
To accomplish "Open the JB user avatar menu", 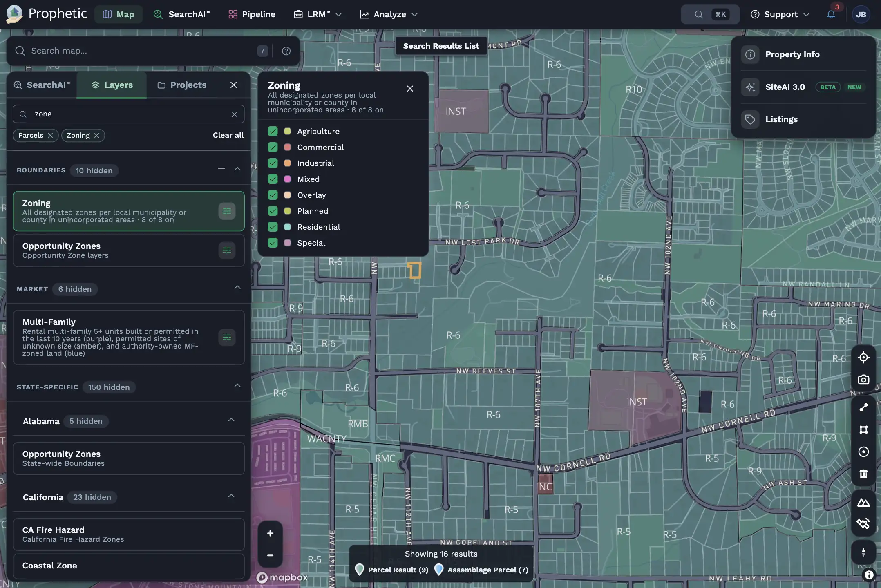I will pyautogui.click(x=861, y=14).
